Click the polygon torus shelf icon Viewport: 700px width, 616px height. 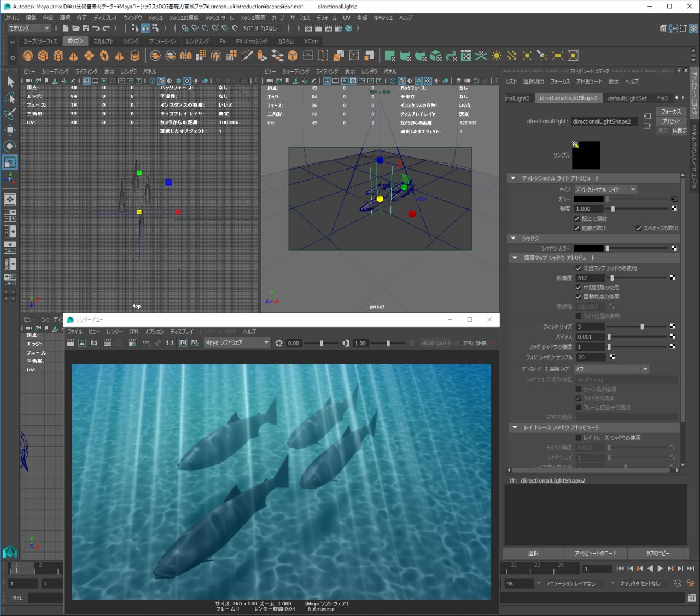coord(104,56)
